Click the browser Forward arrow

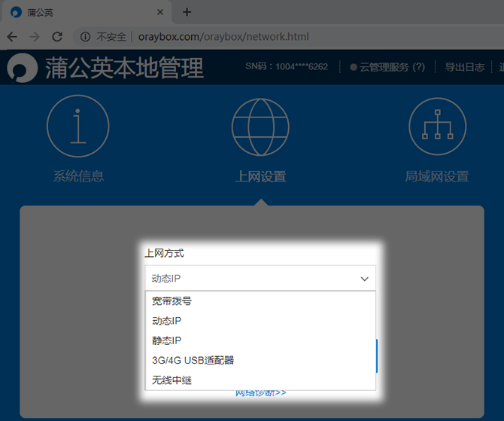coord(35,37)
